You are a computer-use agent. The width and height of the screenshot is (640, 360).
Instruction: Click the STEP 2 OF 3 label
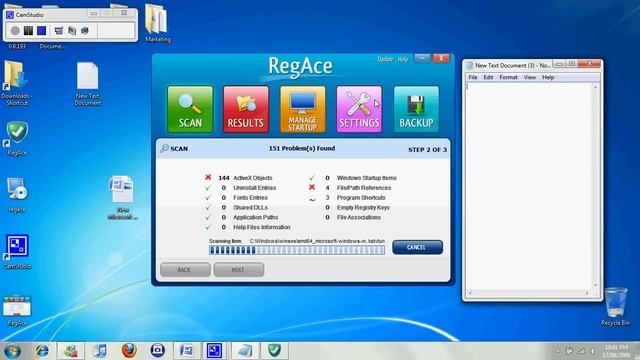point(427,150)
